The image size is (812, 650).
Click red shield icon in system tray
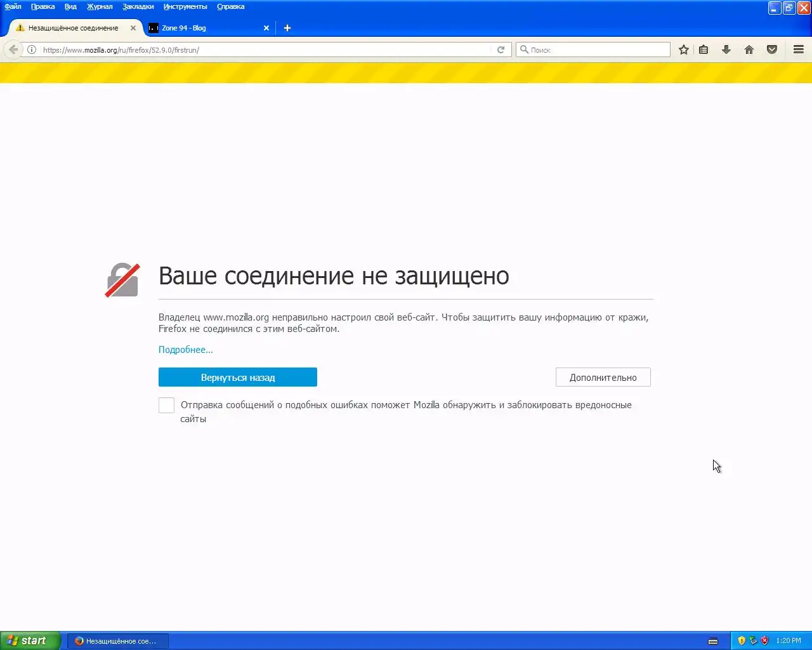(x=764, y=640)
